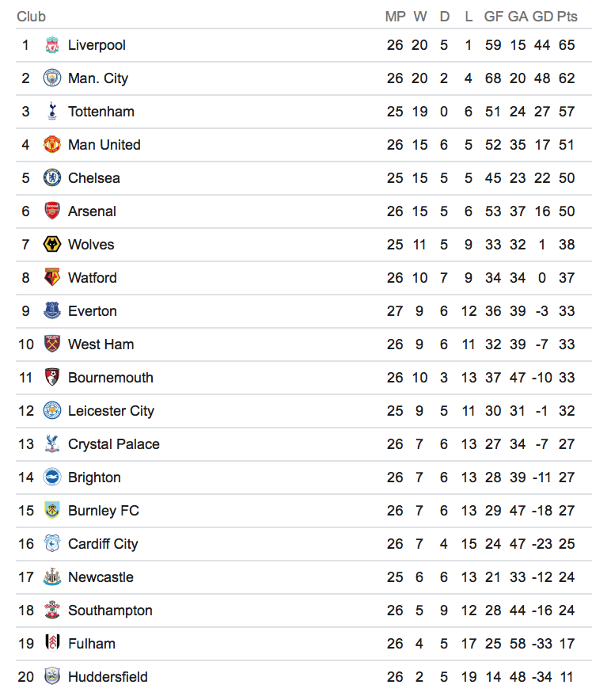592x700 pixels.
Task: Click the Pts column header
Action: click(567, 17)
